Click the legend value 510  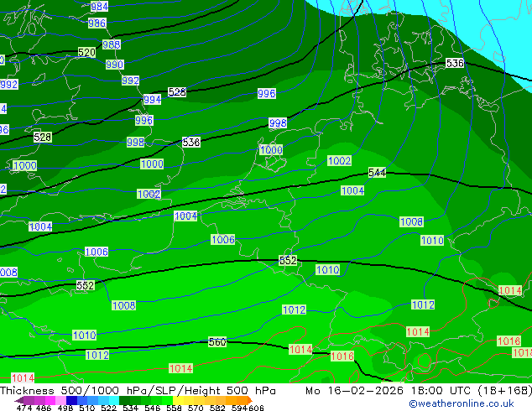click(x=87, y=408)
